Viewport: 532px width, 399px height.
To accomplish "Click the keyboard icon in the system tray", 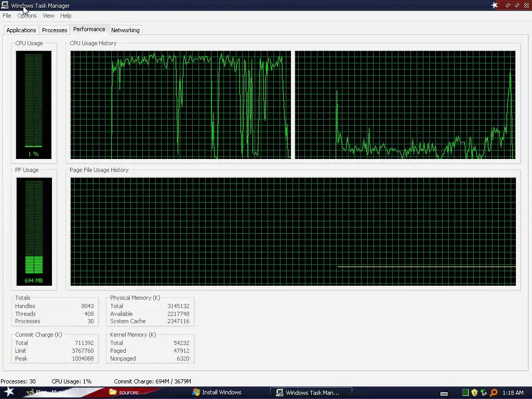I will coord(444,393).
